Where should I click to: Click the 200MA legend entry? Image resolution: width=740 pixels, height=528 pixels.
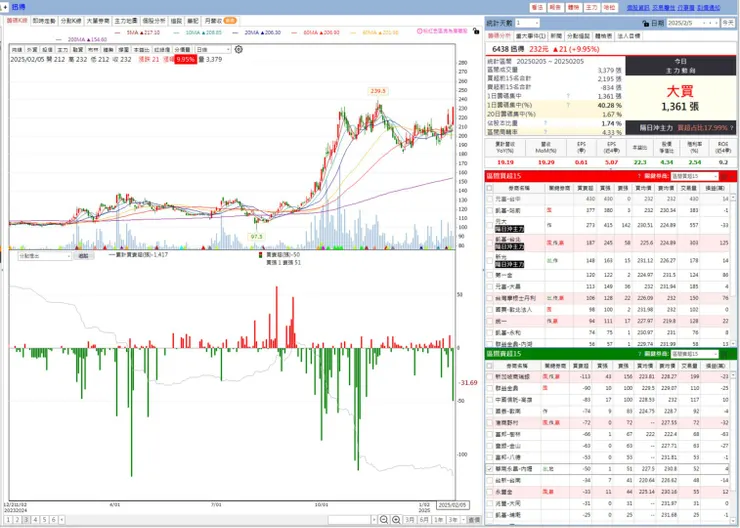point(82,40)
